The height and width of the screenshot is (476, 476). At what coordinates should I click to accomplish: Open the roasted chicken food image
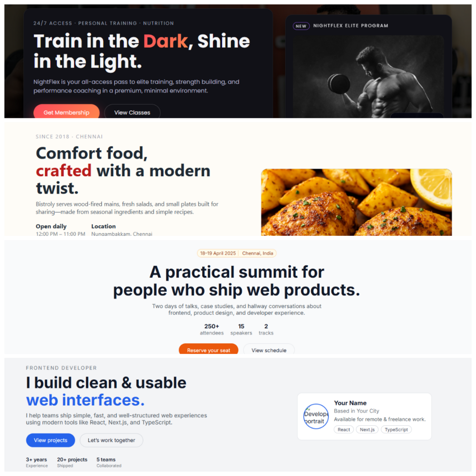click(356, 202)
